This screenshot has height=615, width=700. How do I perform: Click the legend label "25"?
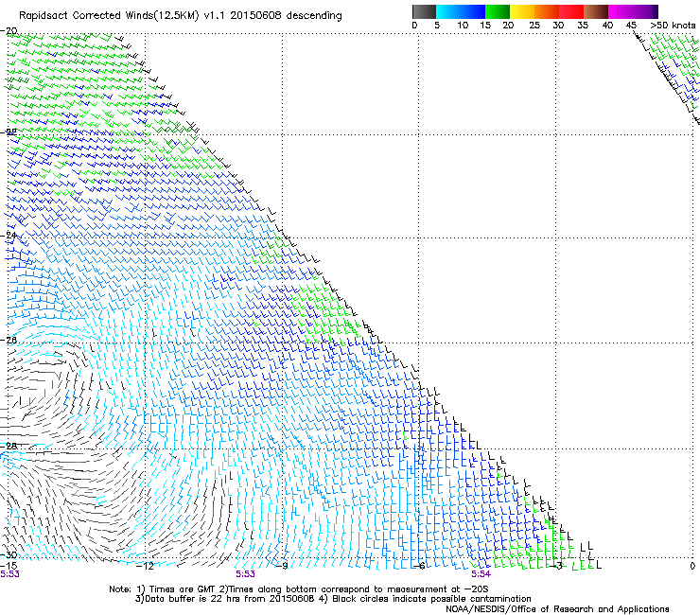pos(534,26)
